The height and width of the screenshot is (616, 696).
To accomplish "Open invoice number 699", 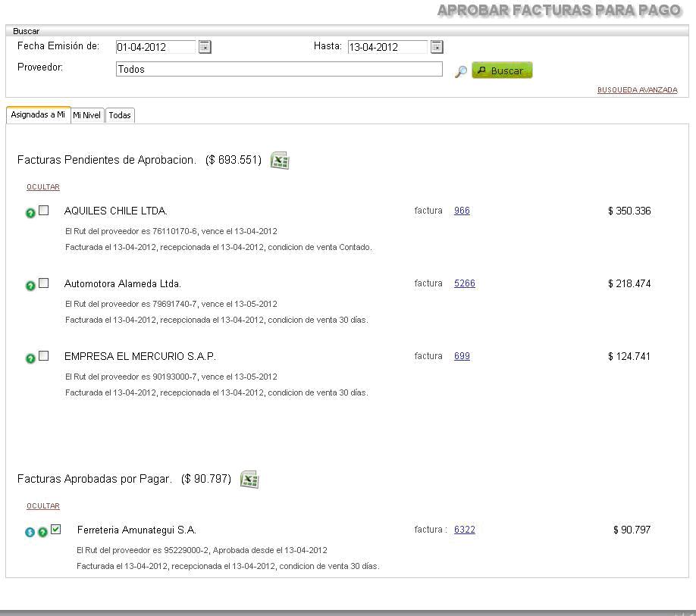I will pyautogui.click(x=462, y=356).
